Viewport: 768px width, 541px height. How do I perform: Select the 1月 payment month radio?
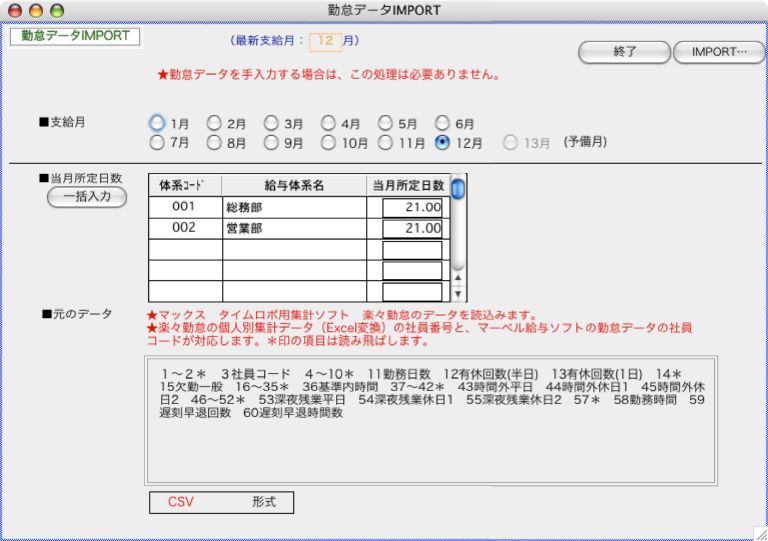point(157,123)
